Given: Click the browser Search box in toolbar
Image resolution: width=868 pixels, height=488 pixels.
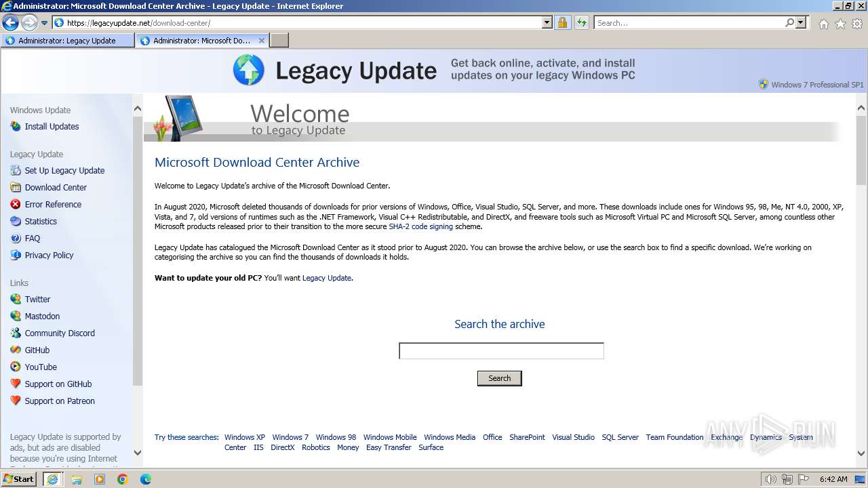Looking at the screenshot, I should click(x=689, y=22).
